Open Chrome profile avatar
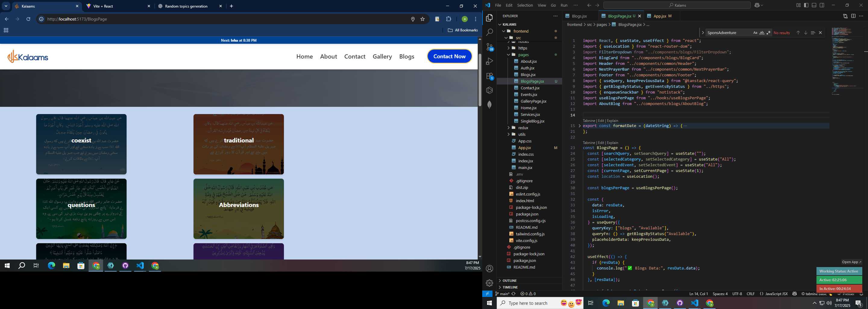The height and width of the screenshot is (309, 868). tap(464, 19)
